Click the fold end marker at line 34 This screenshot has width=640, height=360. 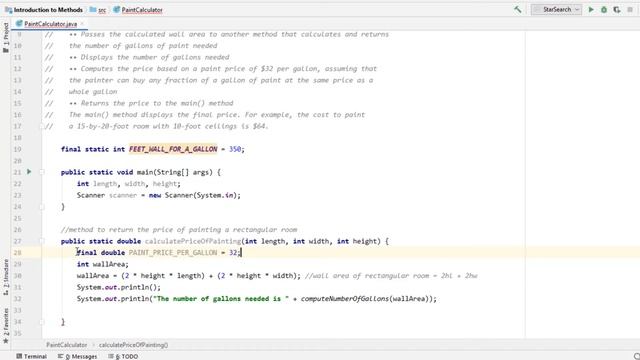click(42, 322)
